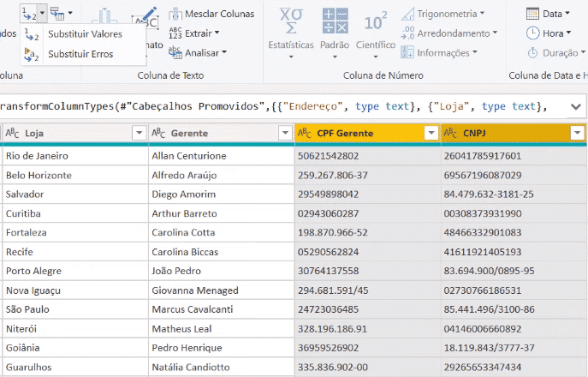Image resolution: width=588 pixels, height=377 pixels.
Task: Click the Marcus Cavalcanti cell
Action: point(222,310)
